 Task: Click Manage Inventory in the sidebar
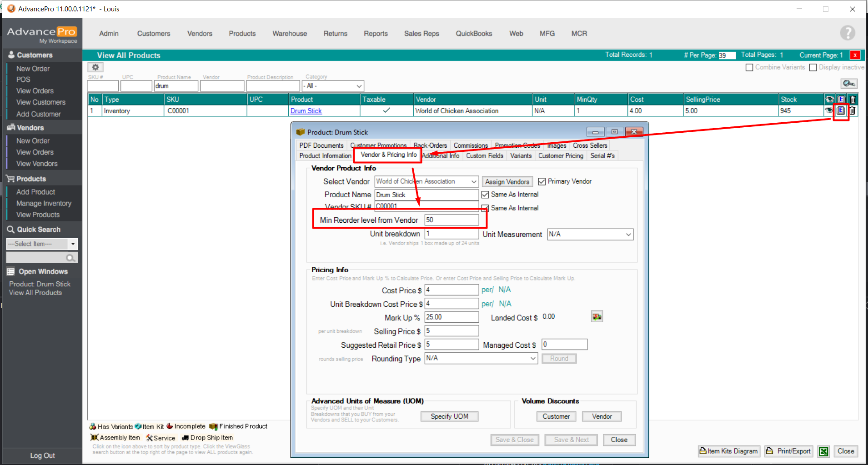tap(44, 203)
